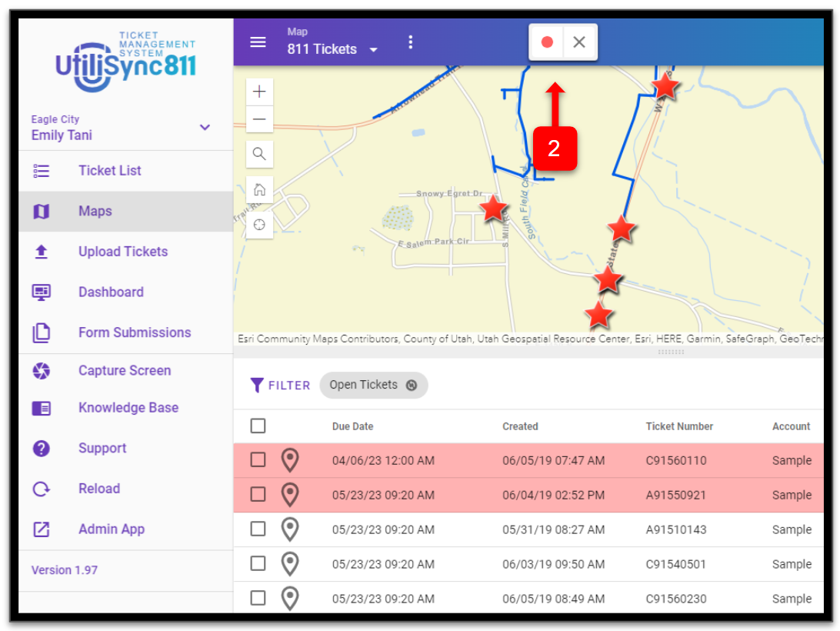Zoom out using the map minus icon
The width and height of the screenshot is (840, 631).
click(x=259, y=119)
